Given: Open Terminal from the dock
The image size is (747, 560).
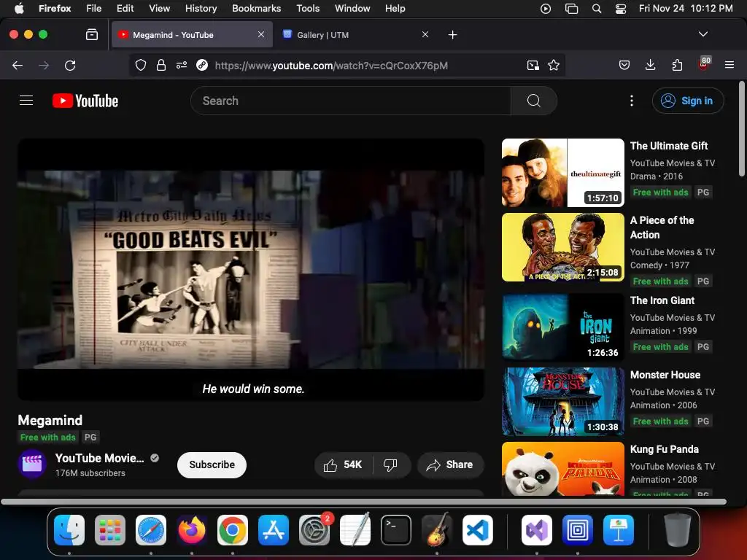Looking at the screenshot, I should [395, 530].
